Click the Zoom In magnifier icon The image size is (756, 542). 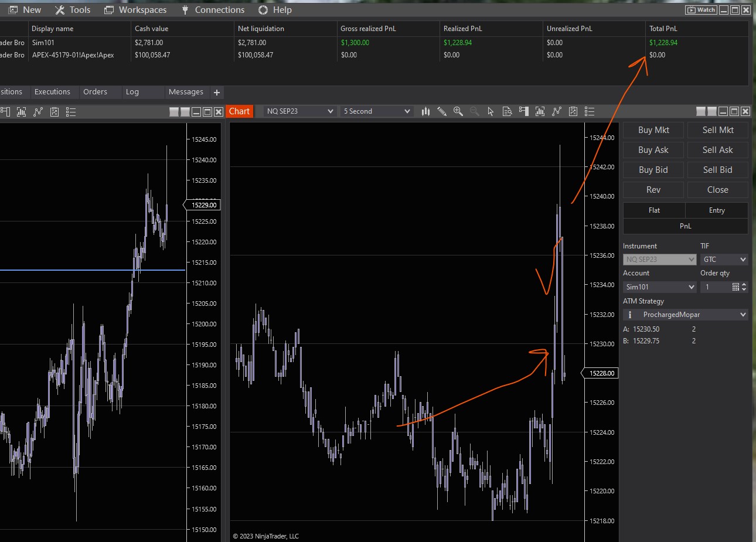pyautogui.click(x=458, y=111)
